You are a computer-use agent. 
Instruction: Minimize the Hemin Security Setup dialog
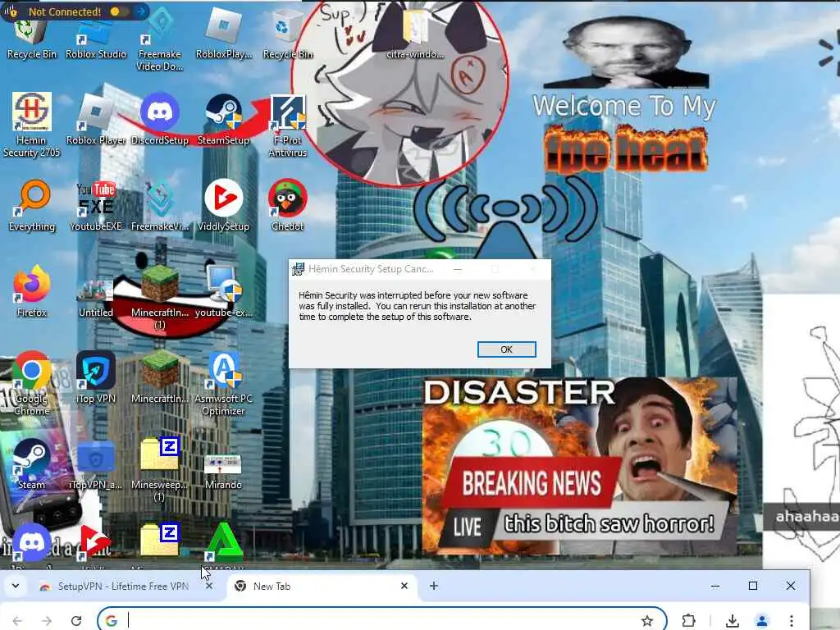(457, 269)
